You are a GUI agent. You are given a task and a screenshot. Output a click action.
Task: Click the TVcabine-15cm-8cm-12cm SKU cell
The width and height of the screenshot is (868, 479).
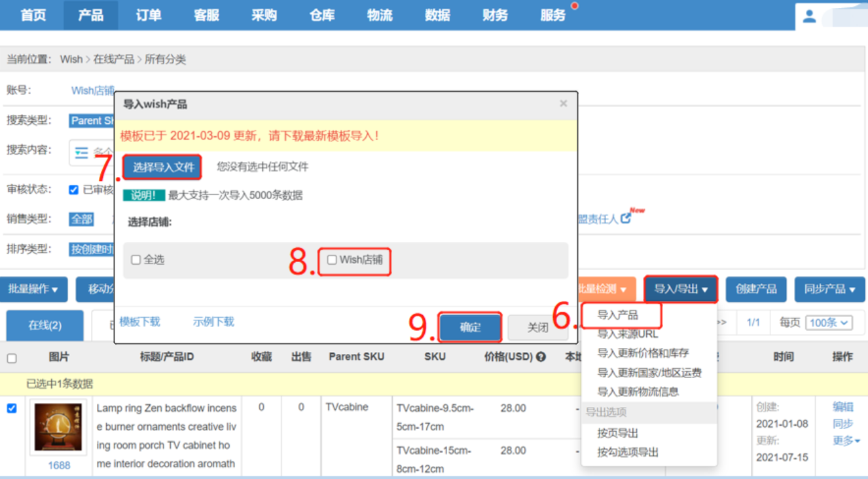(x=435, y=459)
